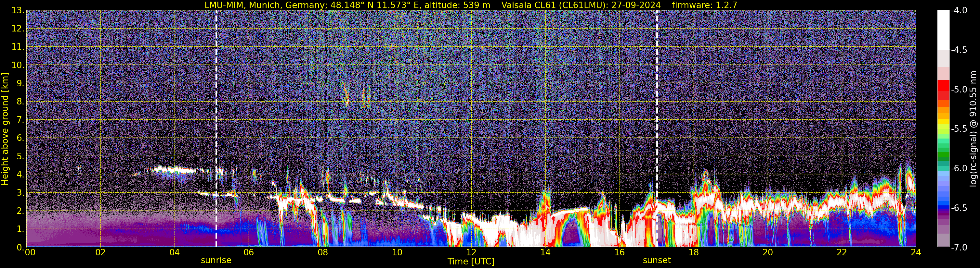Click height-axis tick '4.'
980x268 pixels.
pos(20,174)
